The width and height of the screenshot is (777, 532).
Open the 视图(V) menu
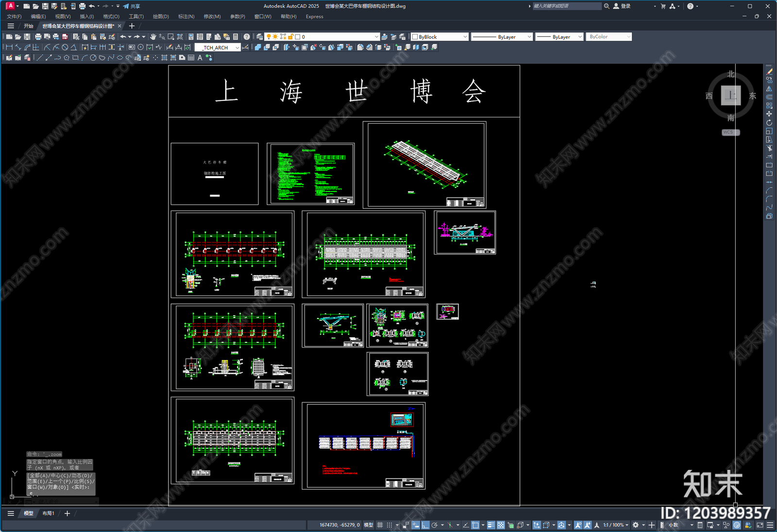click(x=63, y=17)
